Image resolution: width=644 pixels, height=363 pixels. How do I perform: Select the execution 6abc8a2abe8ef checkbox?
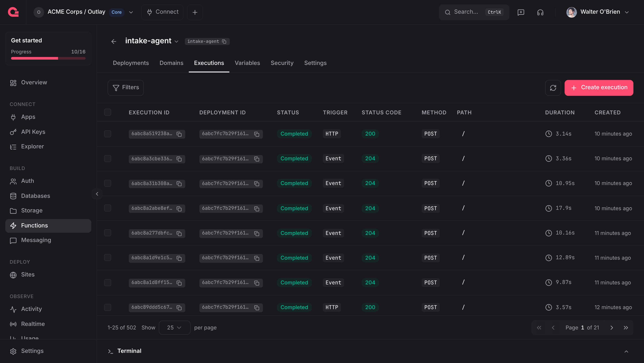[x=107, y=208]
